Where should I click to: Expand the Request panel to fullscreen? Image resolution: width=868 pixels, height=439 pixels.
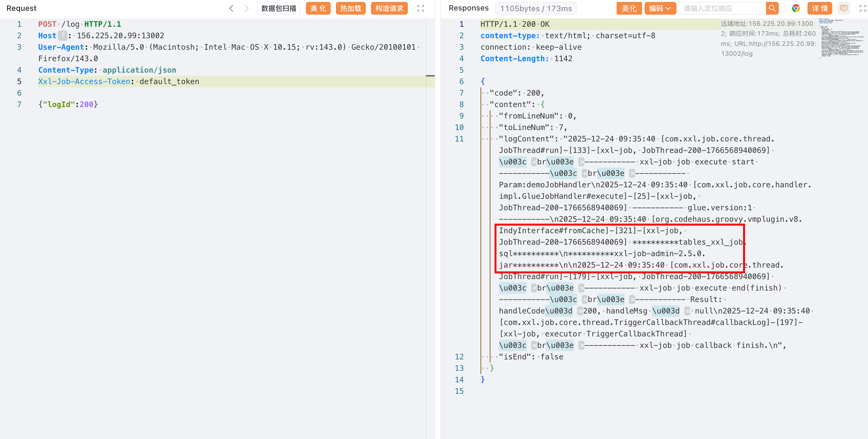coord(420,8)
